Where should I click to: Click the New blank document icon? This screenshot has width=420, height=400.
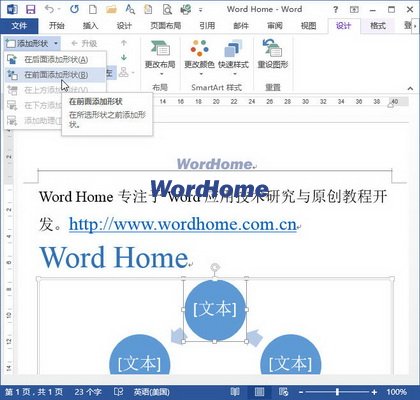point(93,9)
